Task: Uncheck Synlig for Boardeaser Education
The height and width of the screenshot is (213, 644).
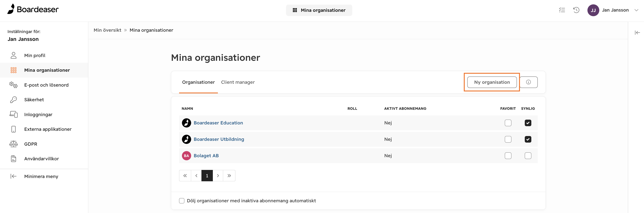Action: click(528, 123)
